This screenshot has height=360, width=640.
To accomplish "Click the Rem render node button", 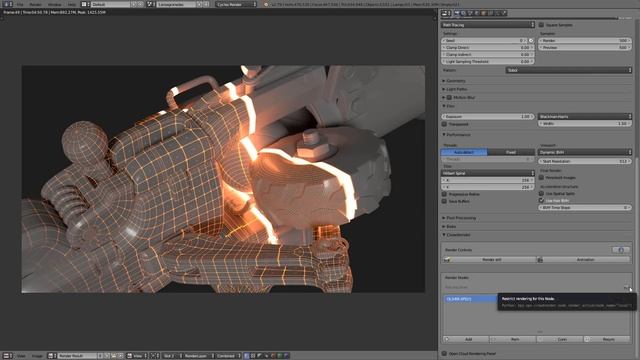I will click(513, 339).
